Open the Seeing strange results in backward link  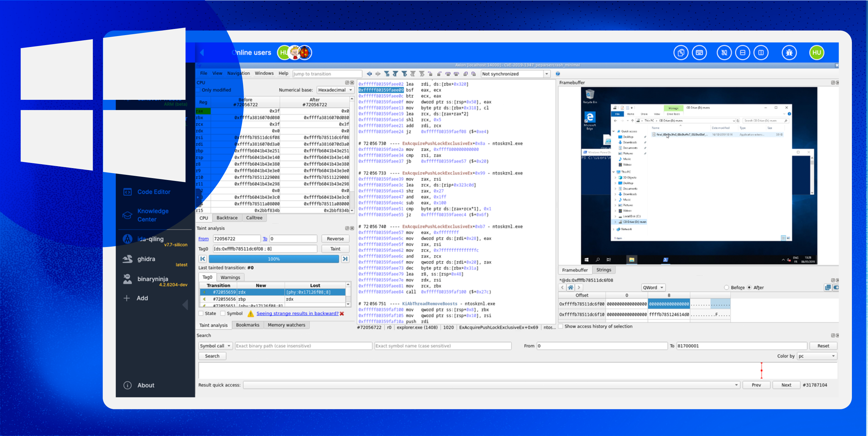297,314
